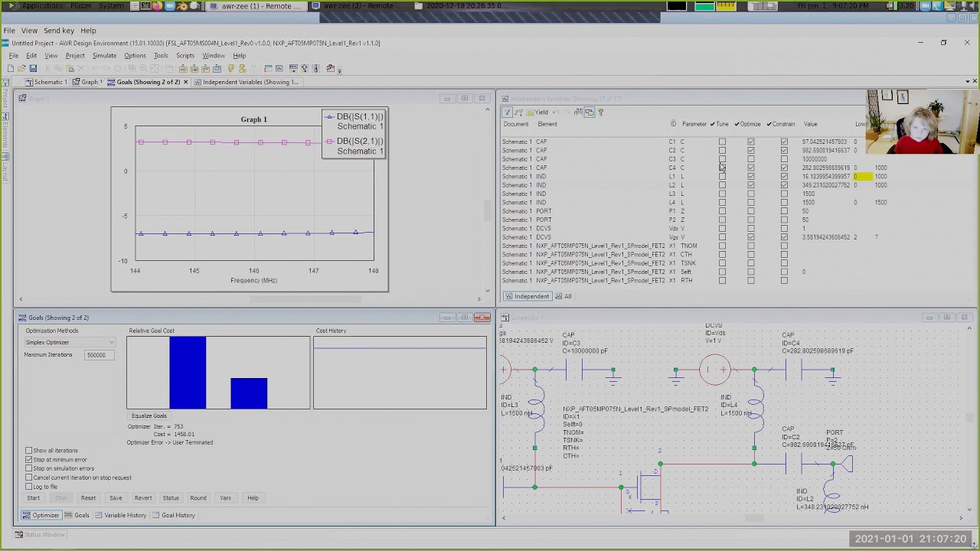980x551 pixels.
Task: Run the Analyze lightning-bolt icon
Action: pos(230,69)
